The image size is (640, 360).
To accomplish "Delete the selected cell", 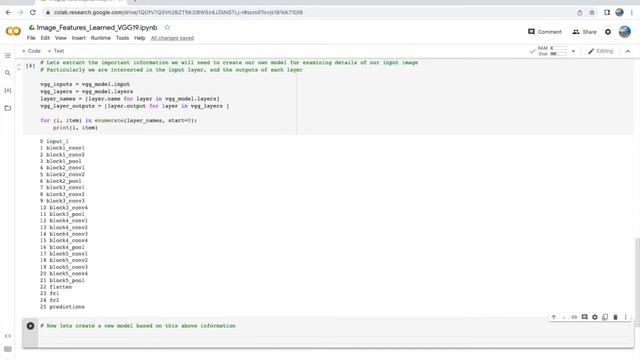I will tap(616, 317).
